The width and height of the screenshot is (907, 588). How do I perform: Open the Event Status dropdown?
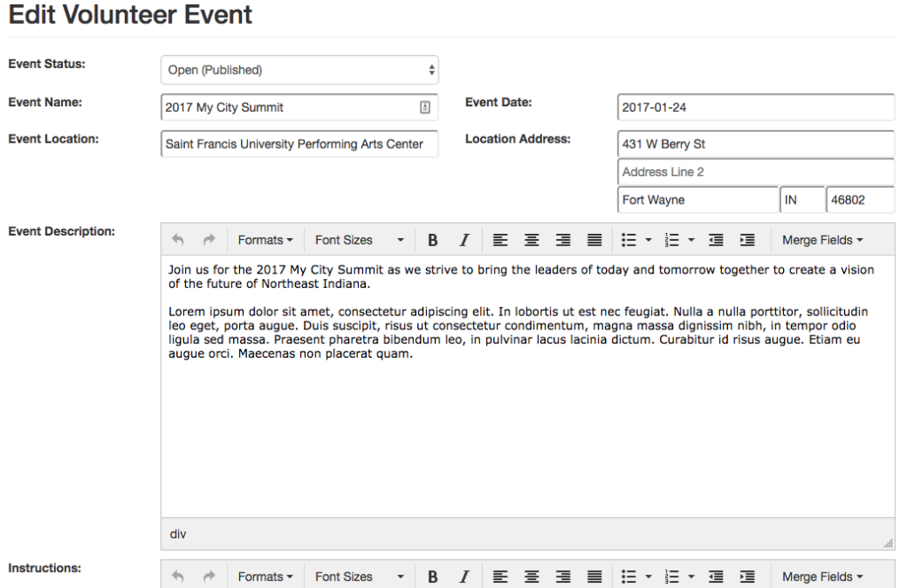[299, 70]
